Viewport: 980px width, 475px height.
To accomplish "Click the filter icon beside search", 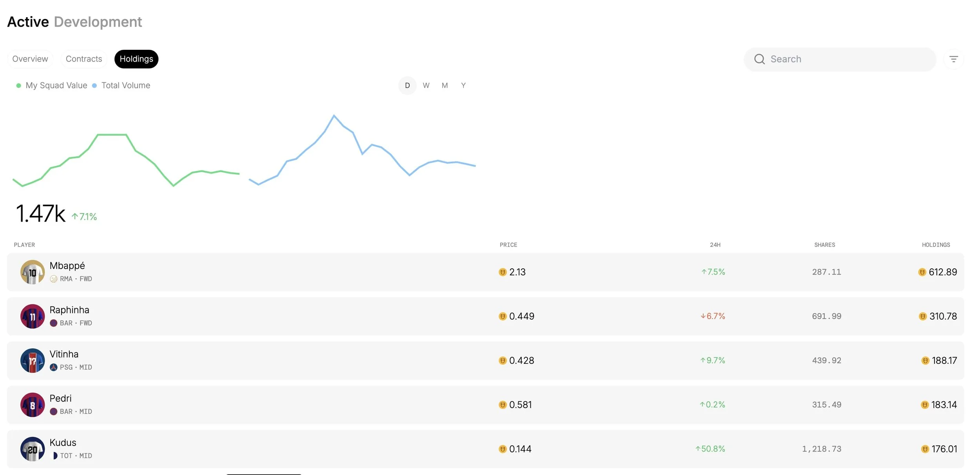I will pos(953,59).
